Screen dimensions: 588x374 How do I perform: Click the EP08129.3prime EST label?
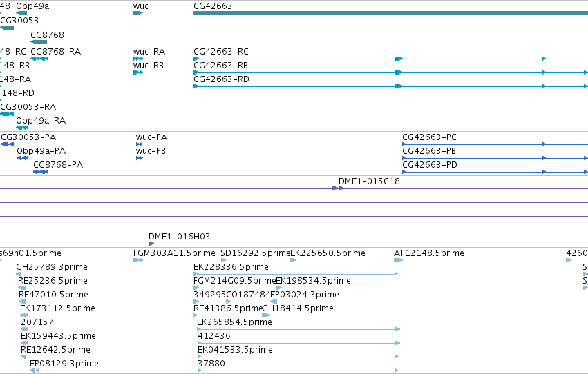(64, 364)
